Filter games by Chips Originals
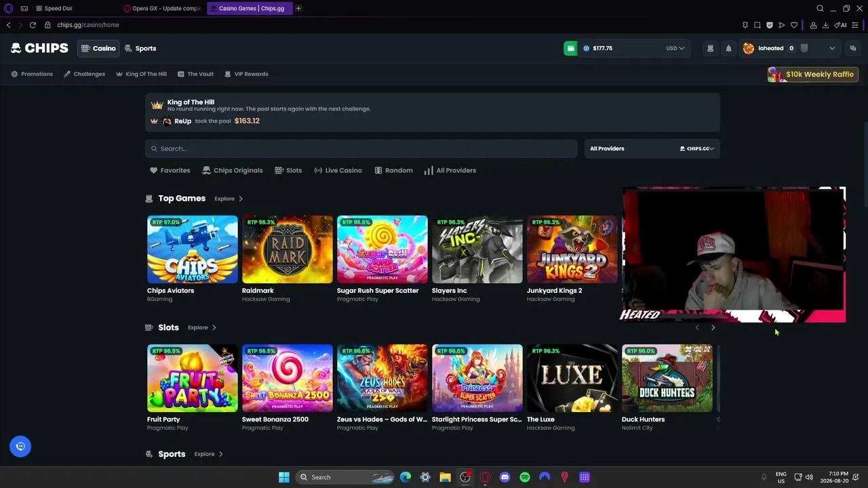Screen dimensions: 868x488 coord(233,170)
